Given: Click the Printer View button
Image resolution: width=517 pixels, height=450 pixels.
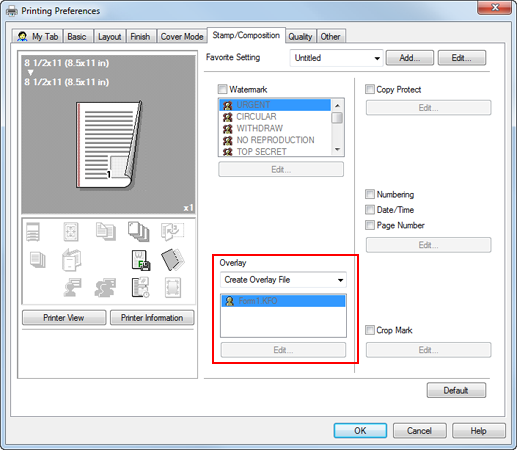Looking at the screenshot, I should click(x=64, y=318).
